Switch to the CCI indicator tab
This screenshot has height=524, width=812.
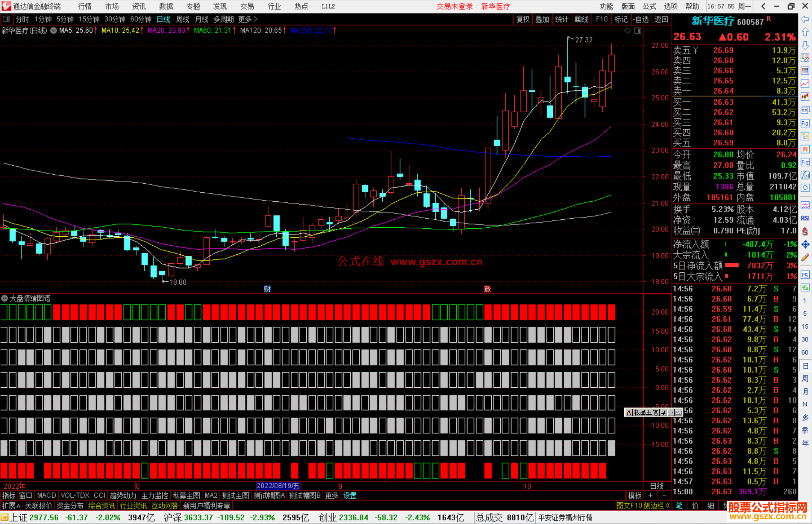pos(99,495)
